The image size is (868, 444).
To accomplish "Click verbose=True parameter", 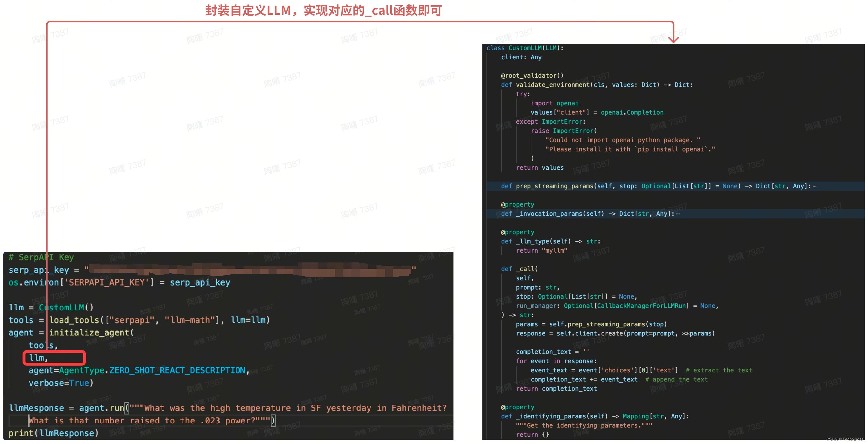I will click(x=61, y=383).
